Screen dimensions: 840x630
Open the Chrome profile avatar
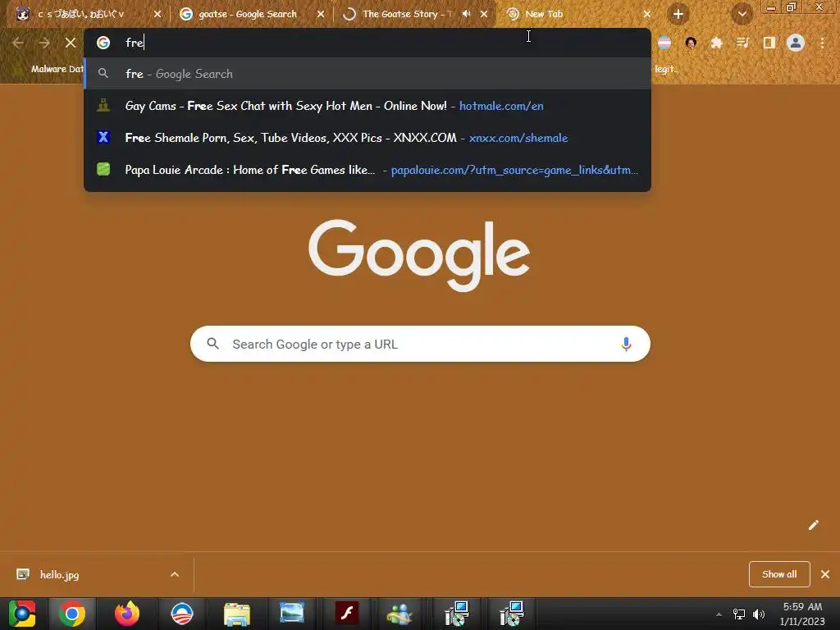point(796,43)
